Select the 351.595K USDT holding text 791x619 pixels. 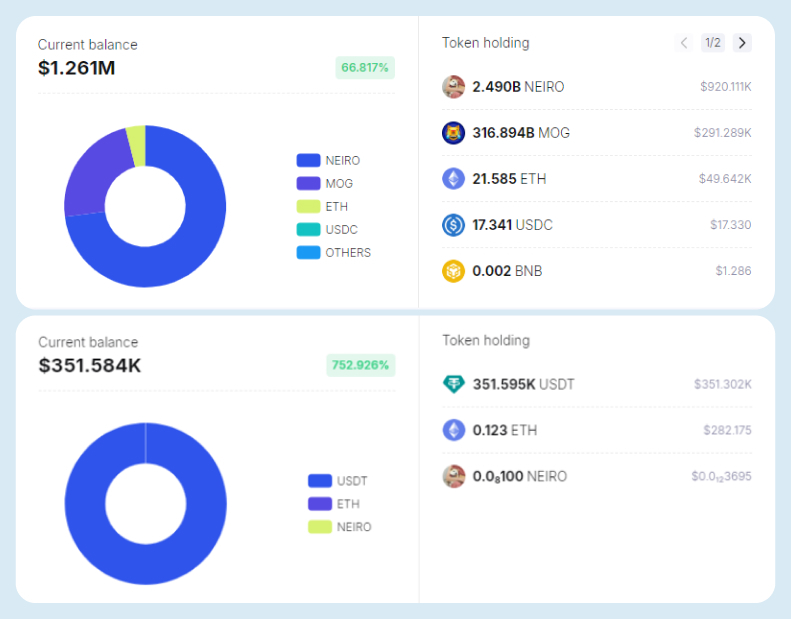[523, 384]
